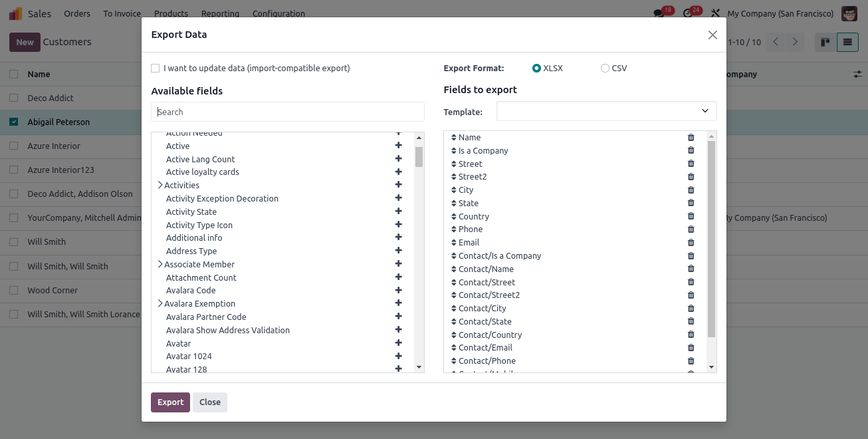Add Avatar field using plus icon
Image resolution: width=868 pixels, height=439 pixels.
tap(399, 343)
